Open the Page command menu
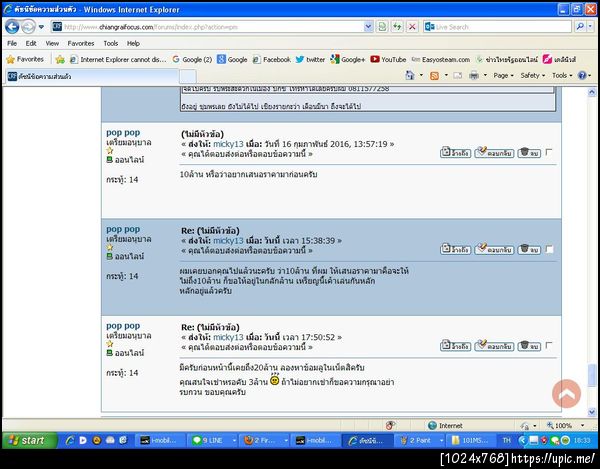This screenshot has width=600, height=469. click(503, 75)
